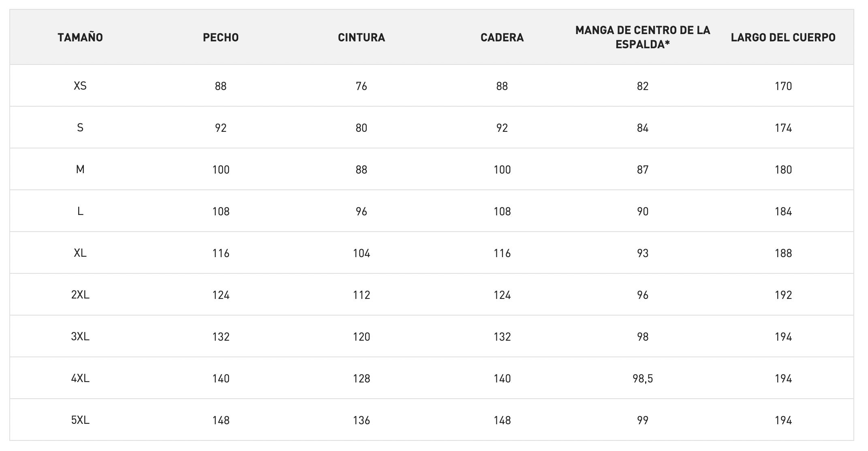
Task: Click the CADERA column header
Action: coord(502,37)
